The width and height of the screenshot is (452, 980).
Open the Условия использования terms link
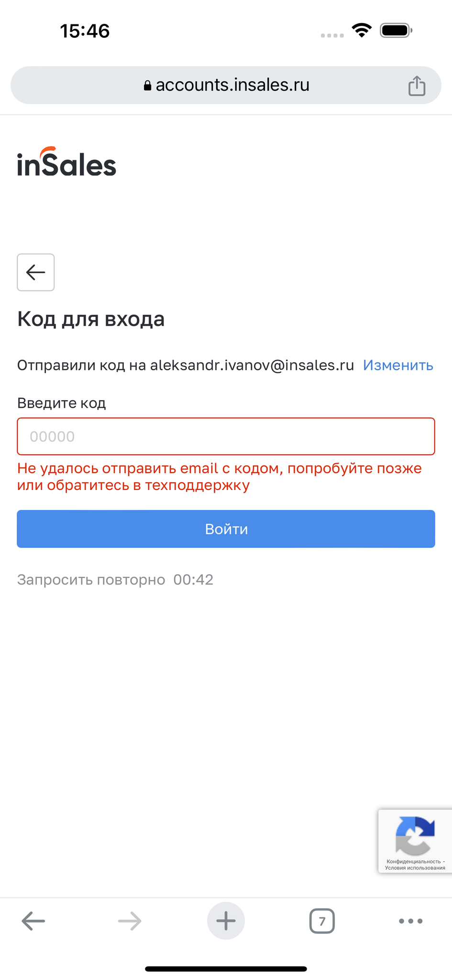tap(415, 868)
